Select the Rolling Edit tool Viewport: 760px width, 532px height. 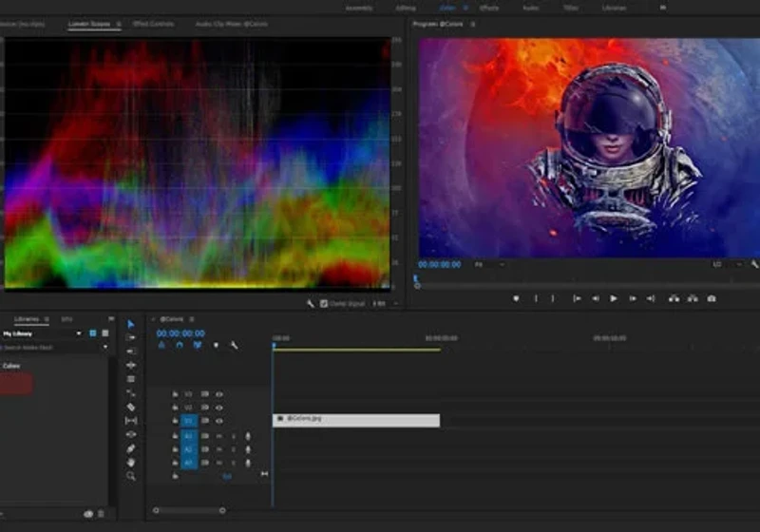pos(131,379)
